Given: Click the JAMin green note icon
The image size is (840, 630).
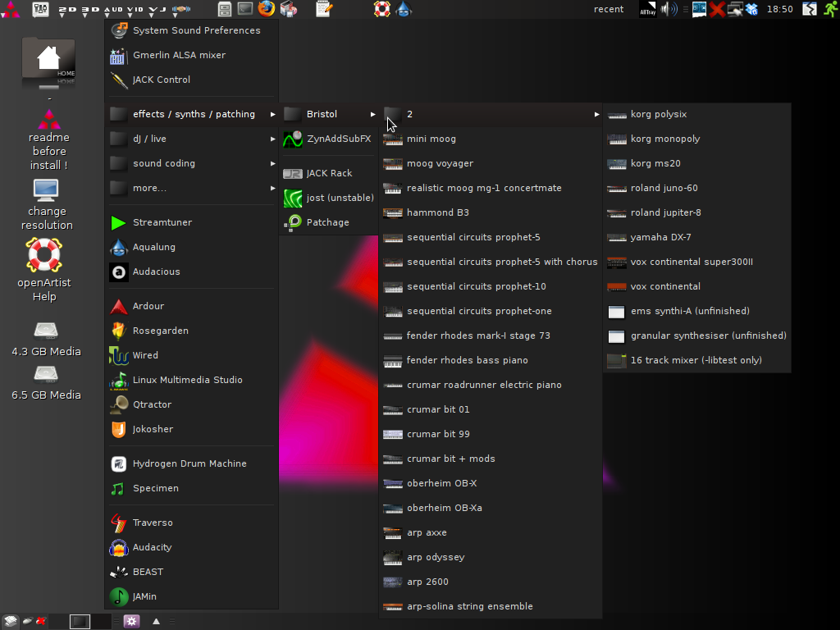Looking at the screenshot, I should 118,596.
